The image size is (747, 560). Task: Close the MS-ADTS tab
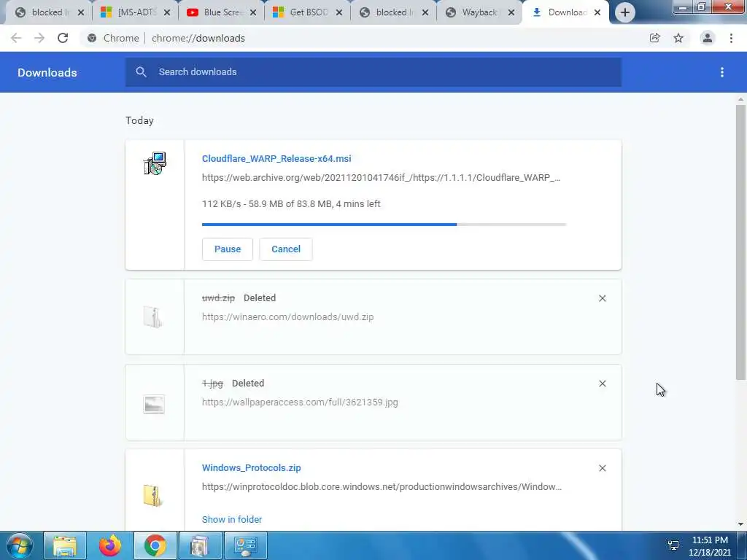(x=167, y=12)
